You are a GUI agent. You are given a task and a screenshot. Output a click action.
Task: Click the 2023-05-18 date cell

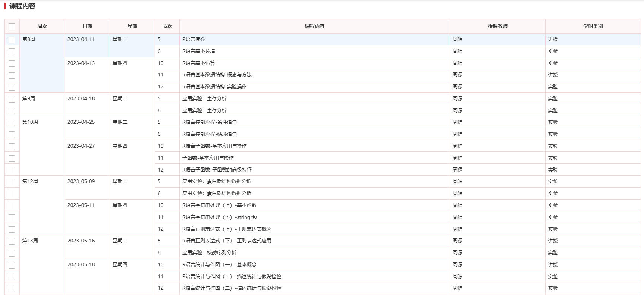(x=81, y=264)
